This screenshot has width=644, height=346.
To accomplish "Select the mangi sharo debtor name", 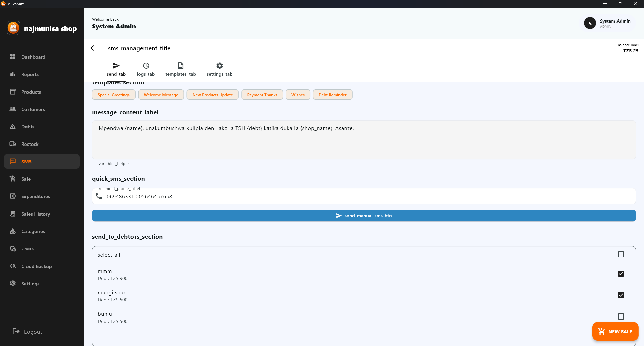I will point(113,292).
